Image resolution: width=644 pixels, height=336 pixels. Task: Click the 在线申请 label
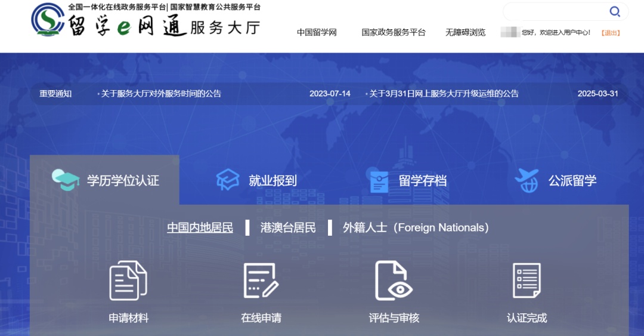[x=261, y=318]
